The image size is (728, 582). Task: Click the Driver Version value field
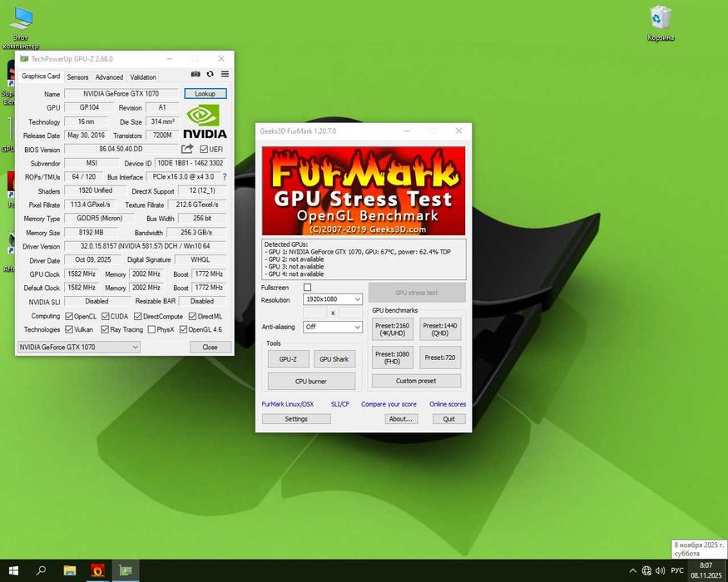click(145, 246)
